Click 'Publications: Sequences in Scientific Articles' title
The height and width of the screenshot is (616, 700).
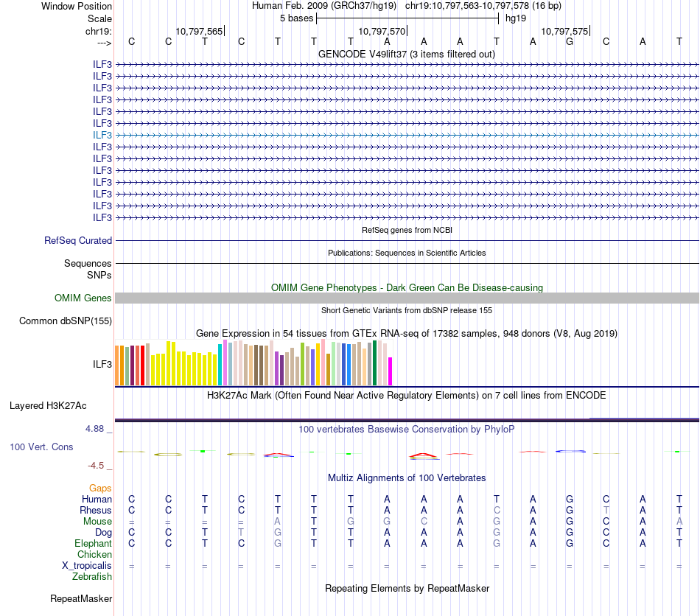407,253
